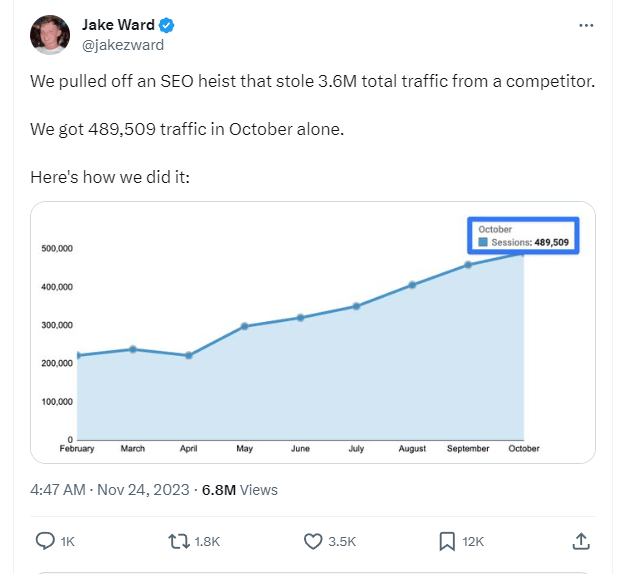Click the 1.8K repost count
The image size is (625, 574).
[207, 542]
